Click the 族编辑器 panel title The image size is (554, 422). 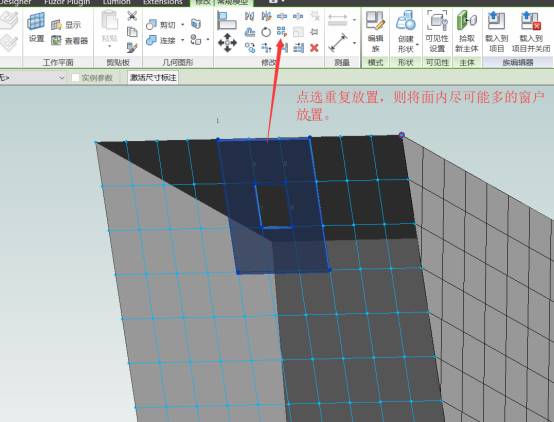click(x=518, y=63)
